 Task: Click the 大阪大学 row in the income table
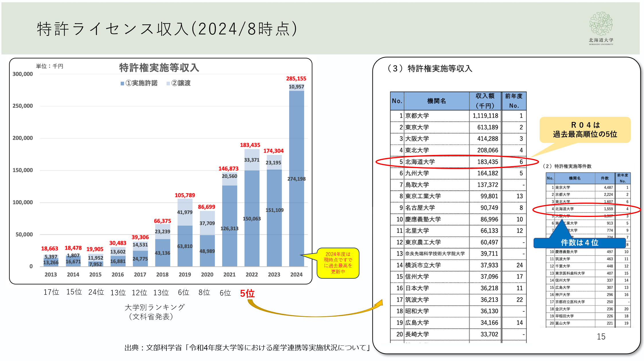[x=458, y=139]
